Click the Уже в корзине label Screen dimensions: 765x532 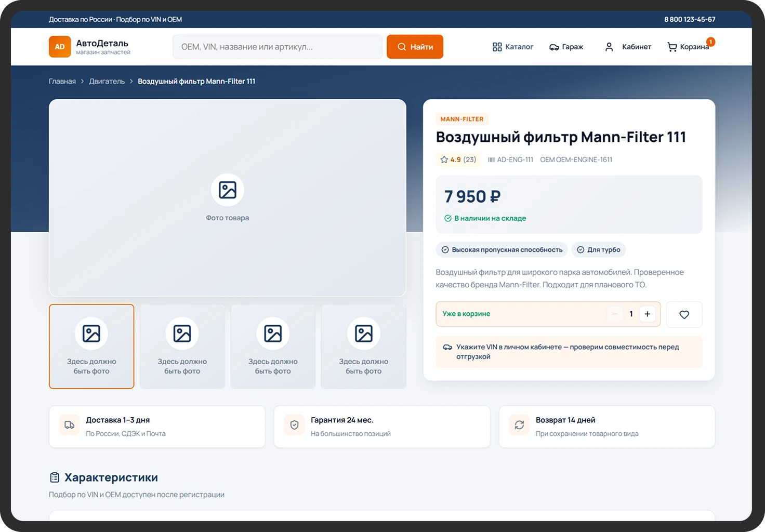click(x=466, y=314)
